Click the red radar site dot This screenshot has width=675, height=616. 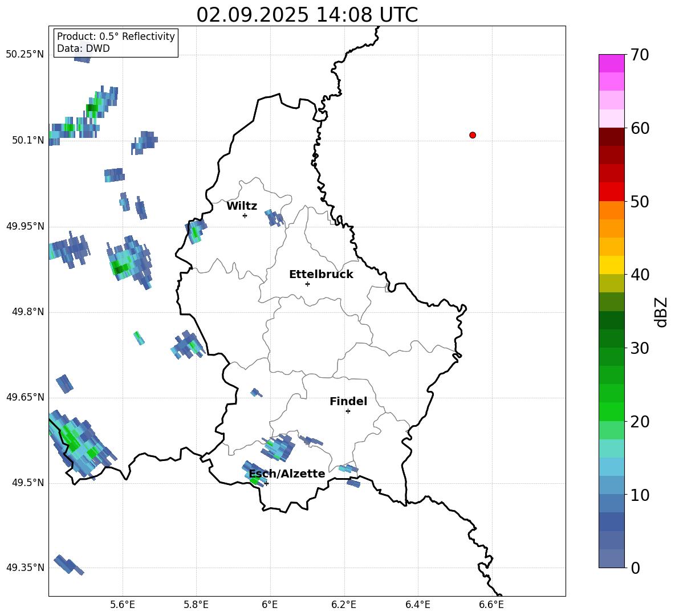coord(472,135)
